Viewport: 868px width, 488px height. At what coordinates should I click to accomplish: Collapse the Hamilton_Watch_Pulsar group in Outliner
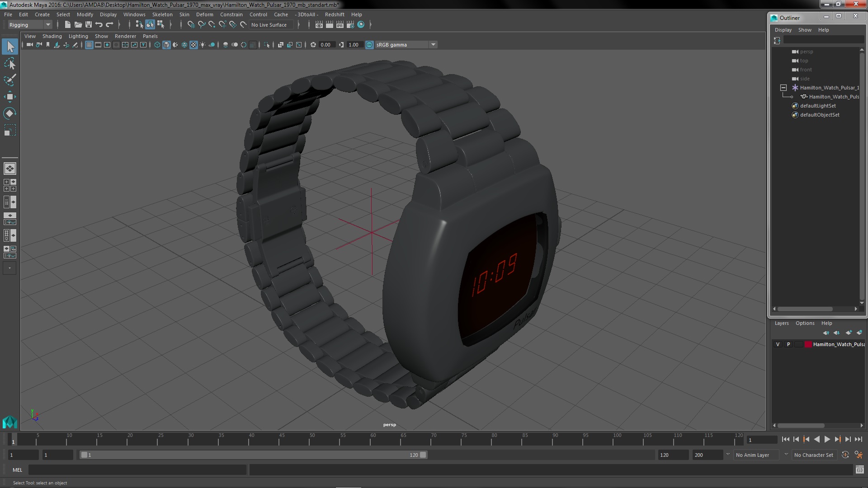point(783,88)
